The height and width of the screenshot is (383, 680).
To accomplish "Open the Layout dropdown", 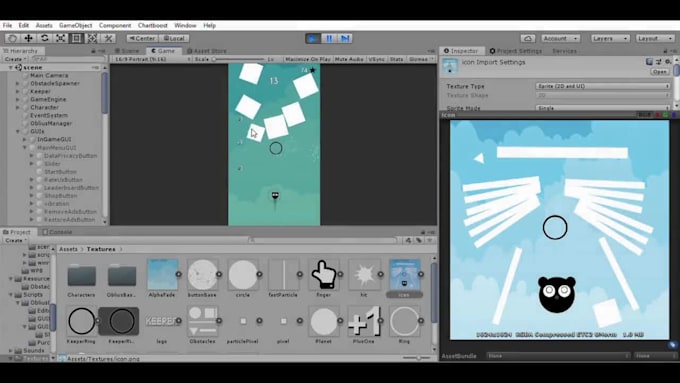I will tap(655, 38).
